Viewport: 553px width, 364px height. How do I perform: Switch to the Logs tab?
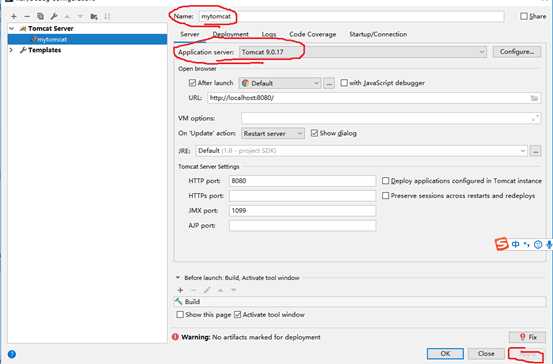tap(269, 35)
